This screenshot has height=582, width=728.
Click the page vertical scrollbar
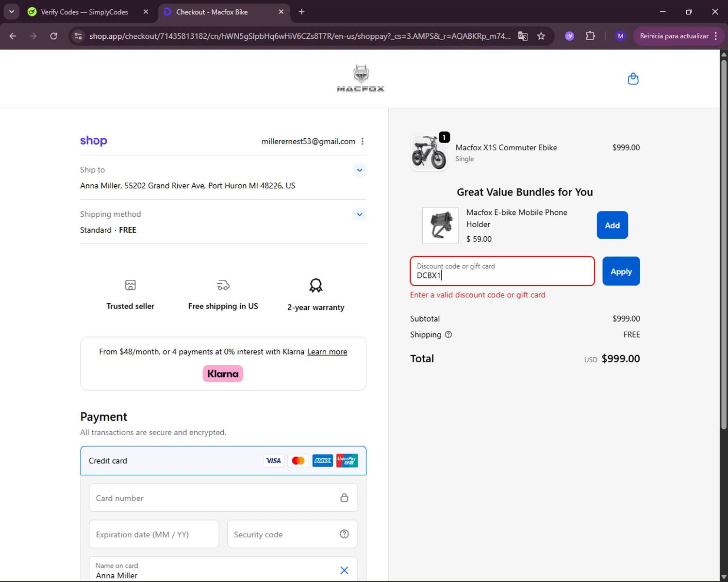[x=724, y=244]
